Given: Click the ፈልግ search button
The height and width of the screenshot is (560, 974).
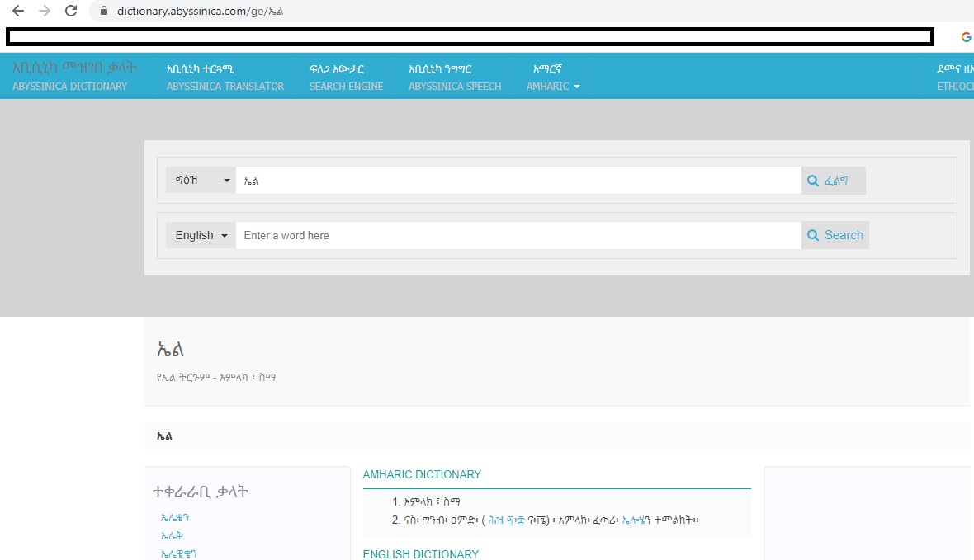Looking at the screenshot, I should pyautogui.click(x=834, y=181).
